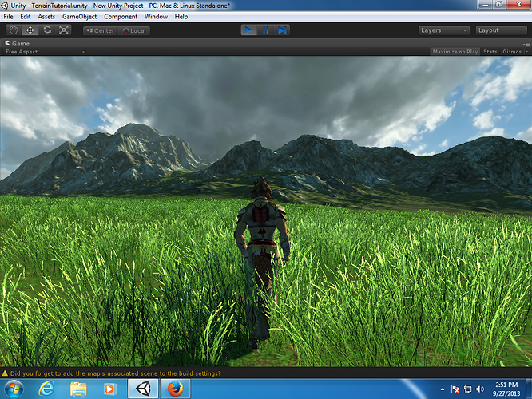
Task: Select the Scale tool
Action: pos(63,30)
